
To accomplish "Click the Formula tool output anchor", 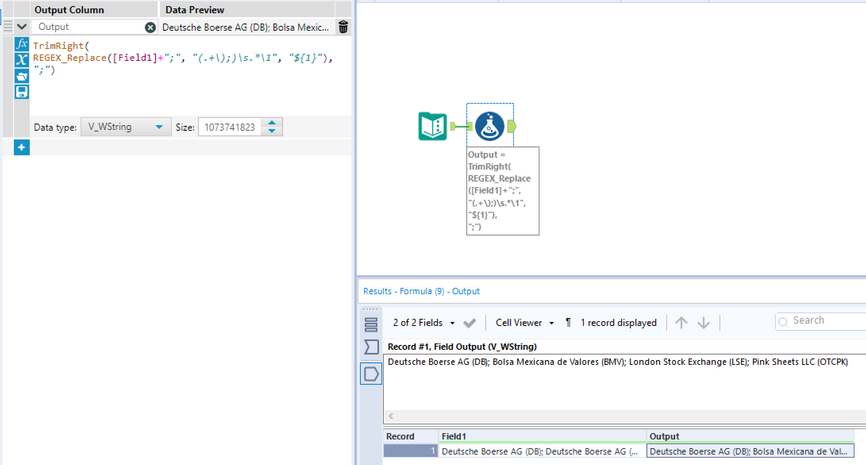I will coord(511,126).
